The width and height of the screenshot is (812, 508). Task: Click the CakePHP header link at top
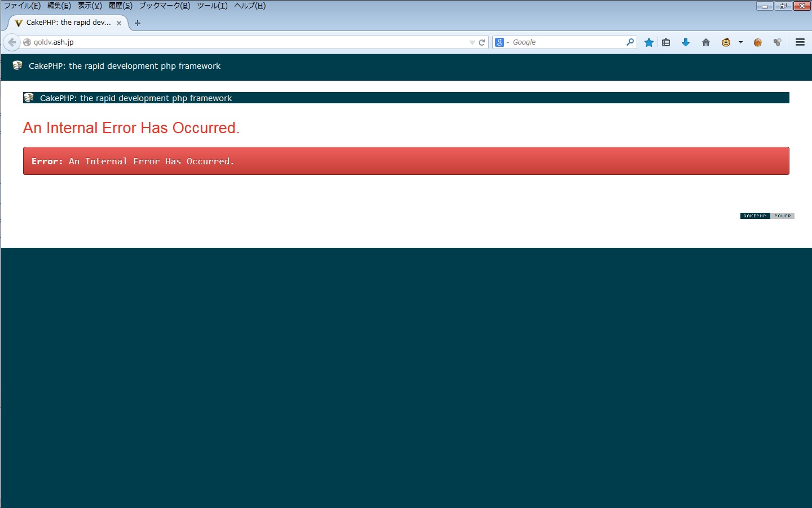[124, 66]
